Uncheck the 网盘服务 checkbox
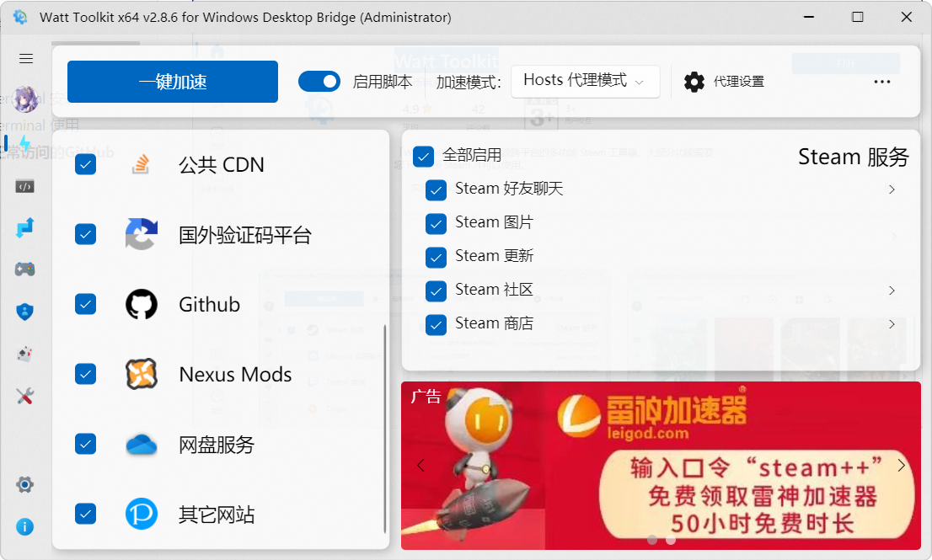 pyautogui.click(x=86, y=444)
